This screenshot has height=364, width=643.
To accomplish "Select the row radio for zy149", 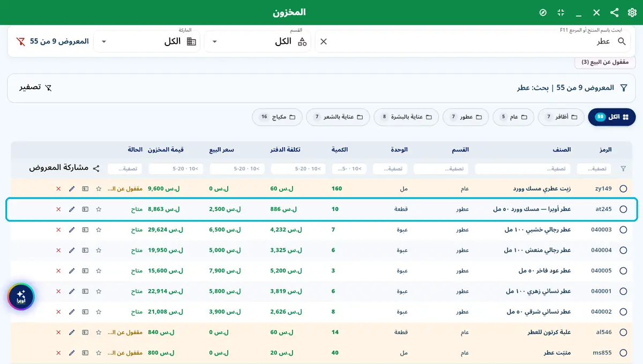I will [x=623, y=189].
